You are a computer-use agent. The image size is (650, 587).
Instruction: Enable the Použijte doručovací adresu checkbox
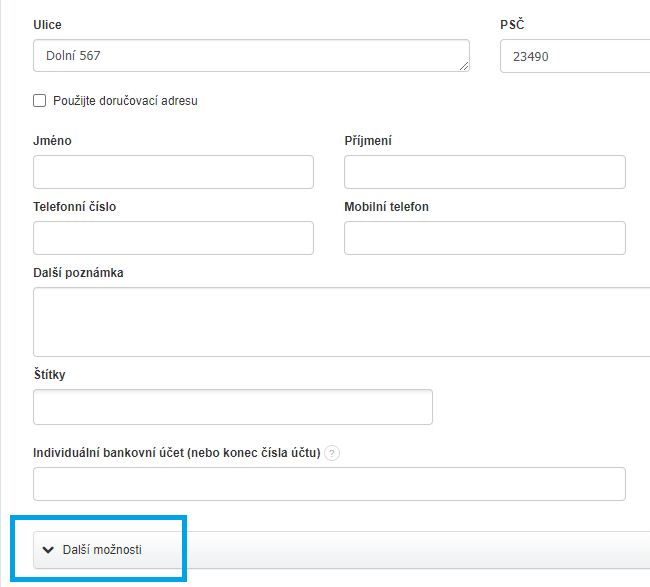pyautogui.click(x=40, y=101)
